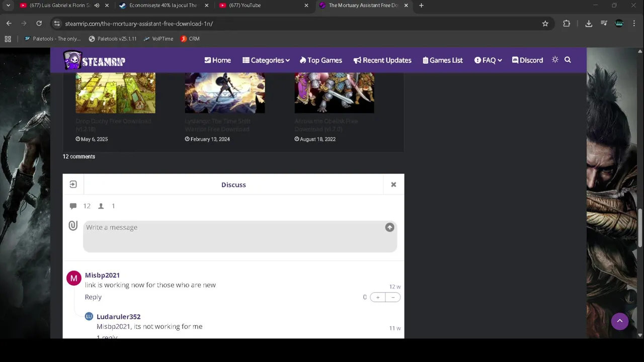
Task: Open the Home menu item
Action: [x=217, y=60]
